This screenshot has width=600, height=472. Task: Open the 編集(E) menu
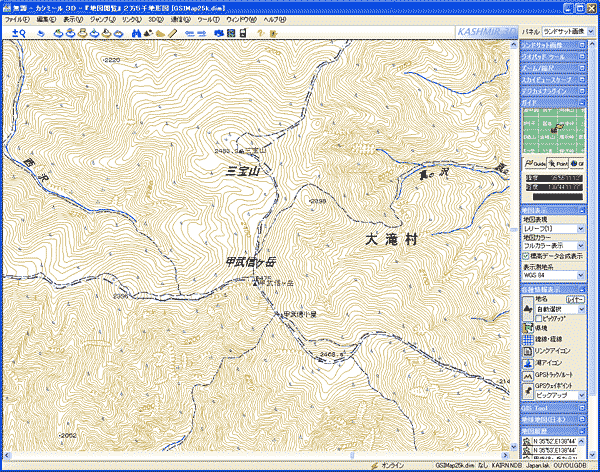pos(46,20)
